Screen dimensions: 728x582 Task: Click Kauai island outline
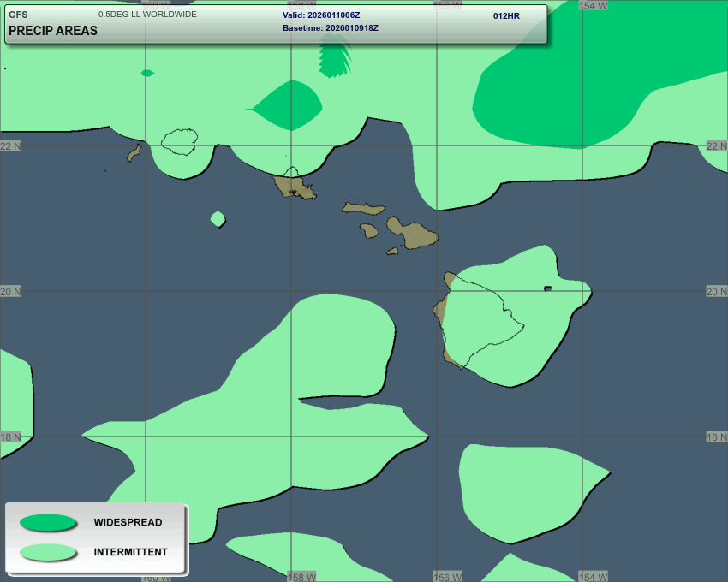coord(180,141)
